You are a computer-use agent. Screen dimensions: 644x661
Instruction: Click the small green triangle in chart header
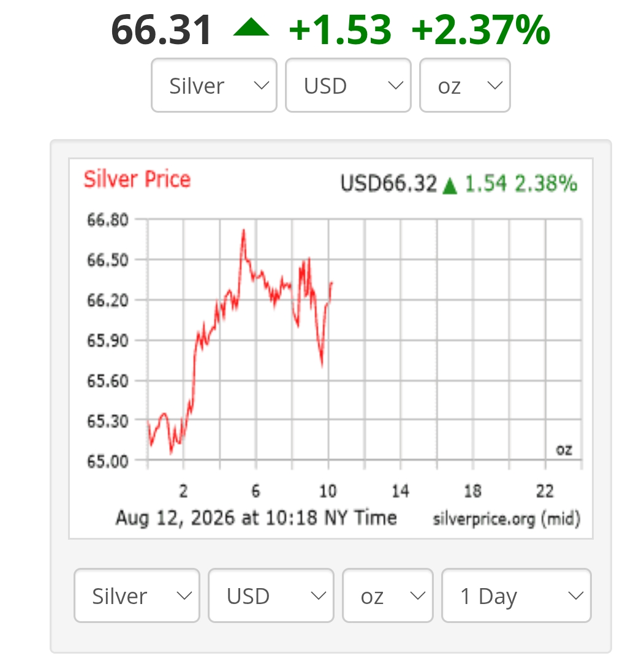tap(450, 186)
